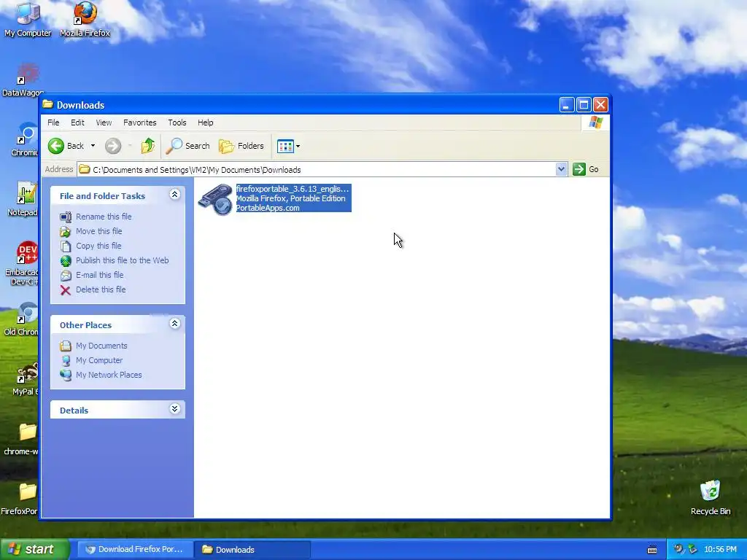Click the Downloads window folder icon in title bar

coord(47,104)
